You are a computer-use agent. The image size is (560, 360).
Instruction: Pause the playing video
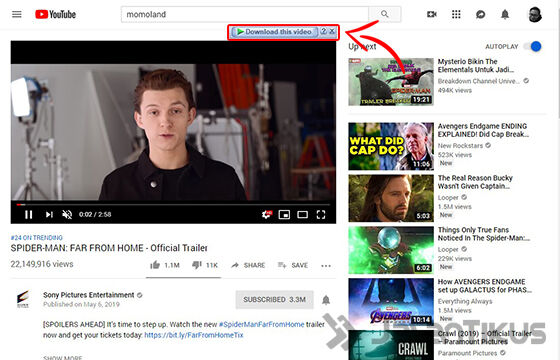(x=29, y=214)
